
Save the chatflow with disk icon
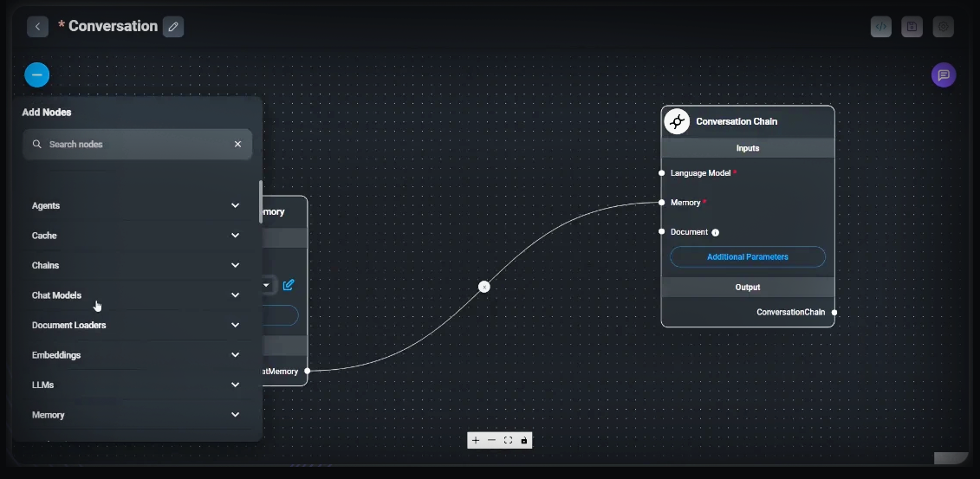coord(912,27)
